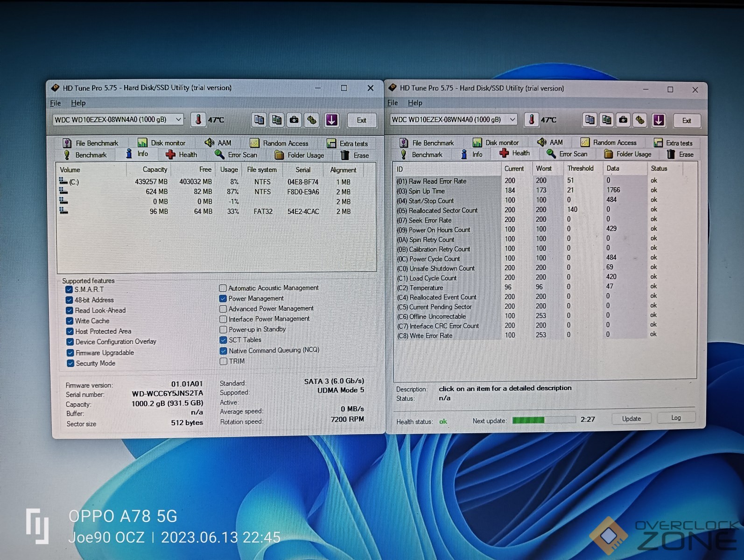
Task: Toggle the Security Mode checkbox
Action: tap(70, 363)
